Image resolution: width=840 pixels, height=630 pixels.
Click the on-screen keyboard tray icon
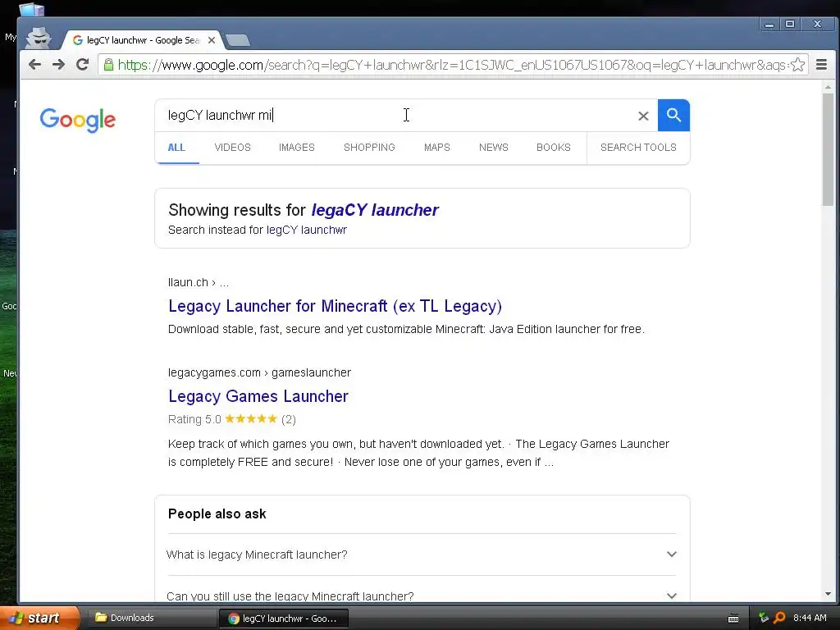[733, 619]
